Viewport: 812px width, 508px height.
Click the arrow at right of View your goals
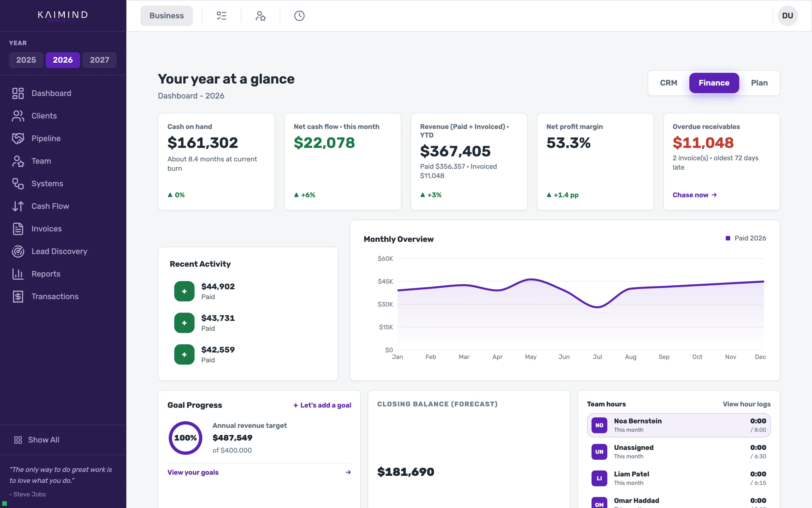pyautogui.click(x=348, y=472)
